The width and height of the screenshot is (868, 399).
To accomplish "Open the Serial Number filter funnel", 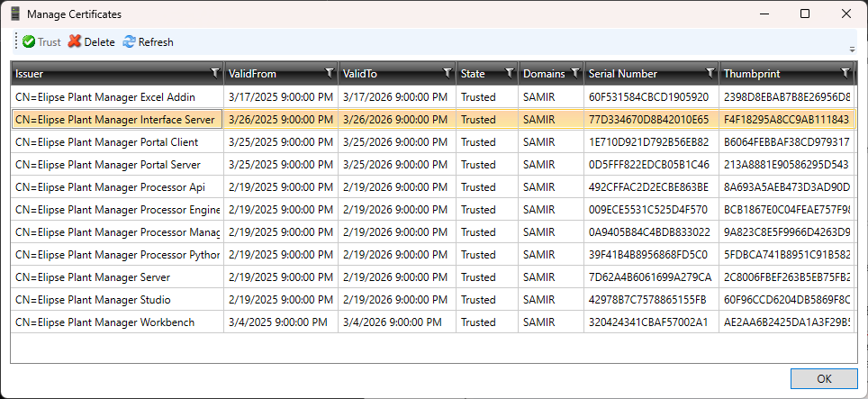I will pos(710,73).
